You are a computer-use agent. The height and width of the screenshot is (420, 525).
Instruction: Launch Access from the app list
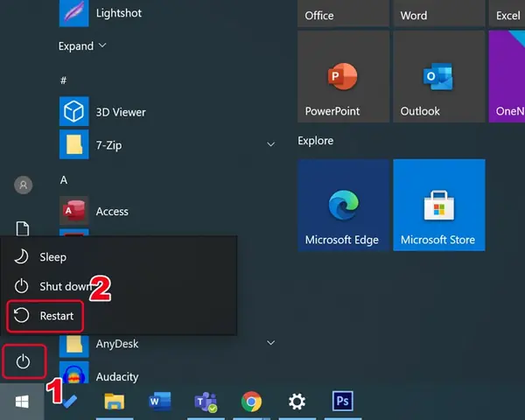[167, 211]
